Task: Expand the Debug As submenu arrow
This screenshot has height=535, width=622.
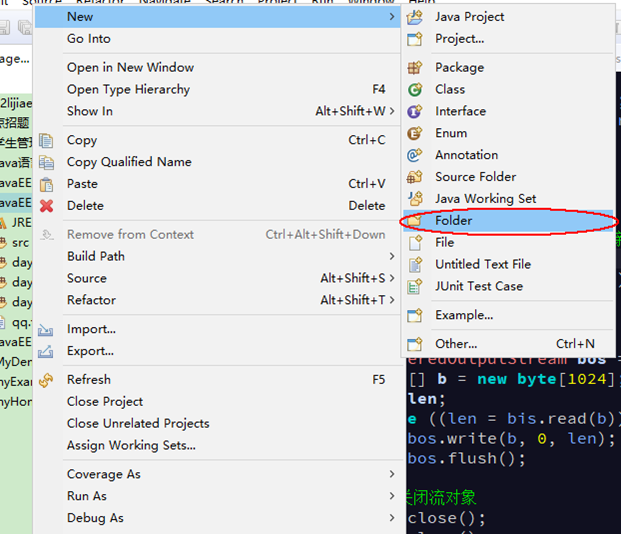Action: tap(392, 518)
